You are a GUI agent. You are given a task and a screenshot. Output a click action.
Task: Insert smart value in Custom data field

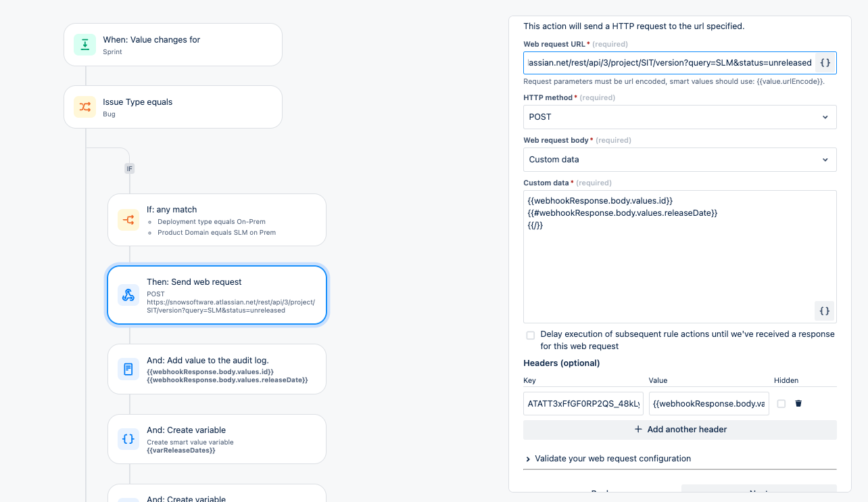824,311
